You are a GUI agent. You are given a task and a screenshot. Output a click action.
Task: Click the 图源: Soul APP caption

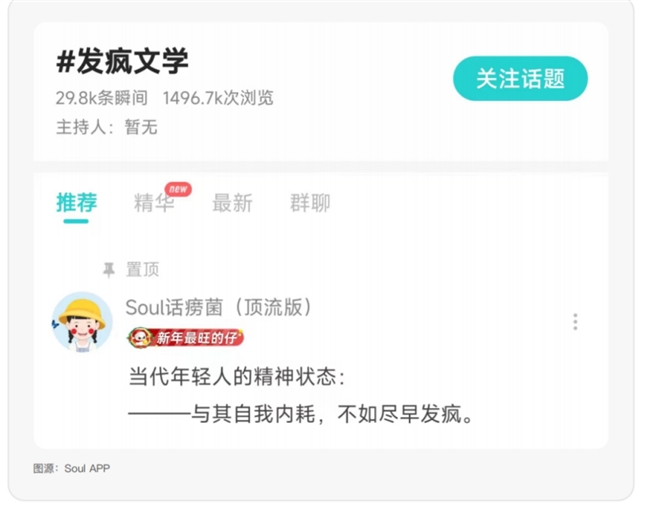72,468
